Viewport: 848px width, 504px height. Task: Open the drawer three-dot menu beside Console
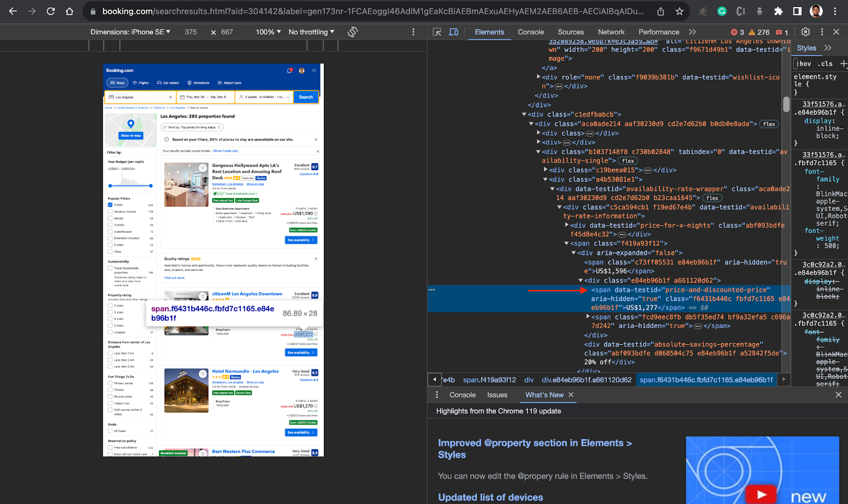coord(437,395)
